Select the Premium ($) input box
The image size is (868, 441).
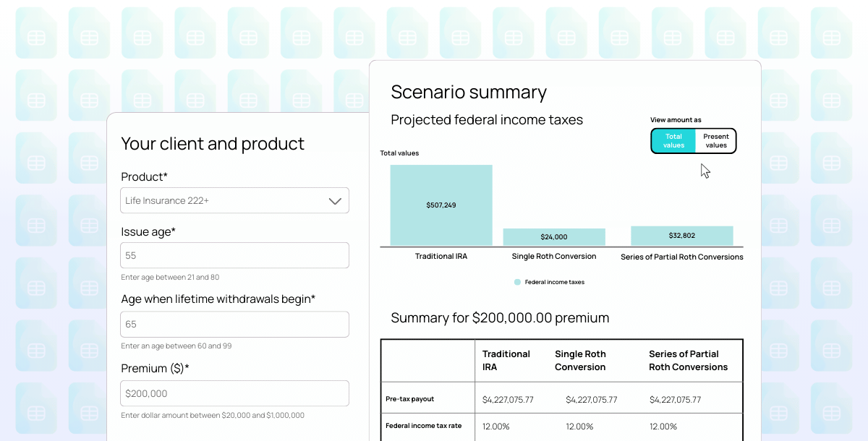tap(234, 394)
